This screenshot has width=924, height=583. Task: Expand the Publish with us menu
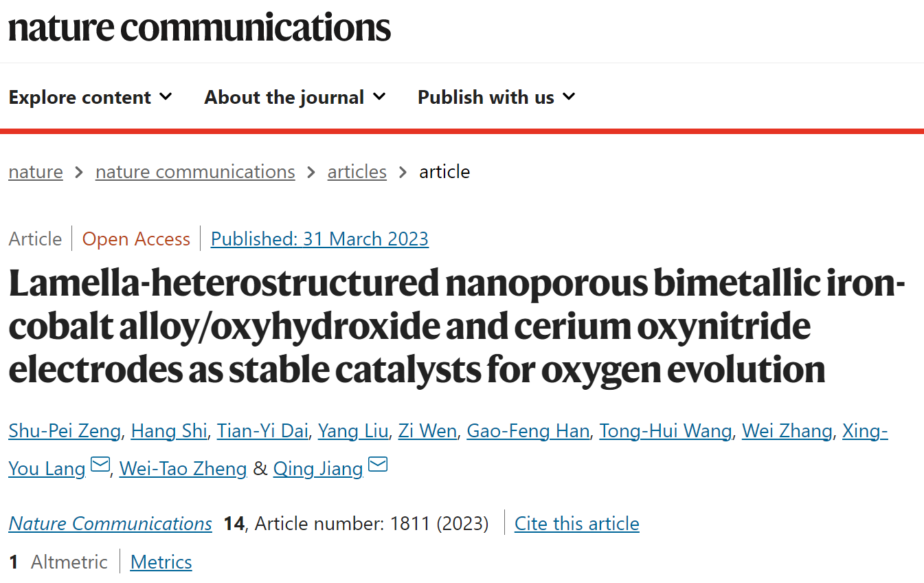(496, 98)
